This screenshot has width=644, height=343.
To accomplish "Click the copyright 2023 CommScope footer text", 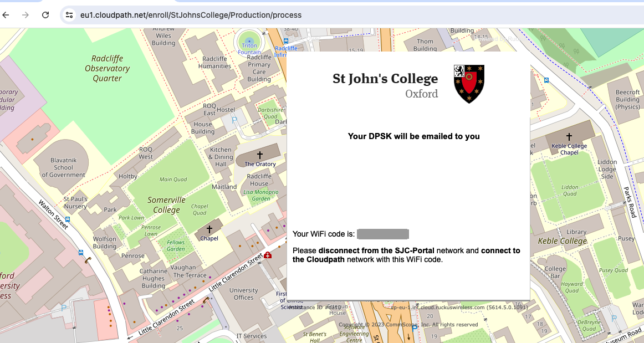I will 408,325.
